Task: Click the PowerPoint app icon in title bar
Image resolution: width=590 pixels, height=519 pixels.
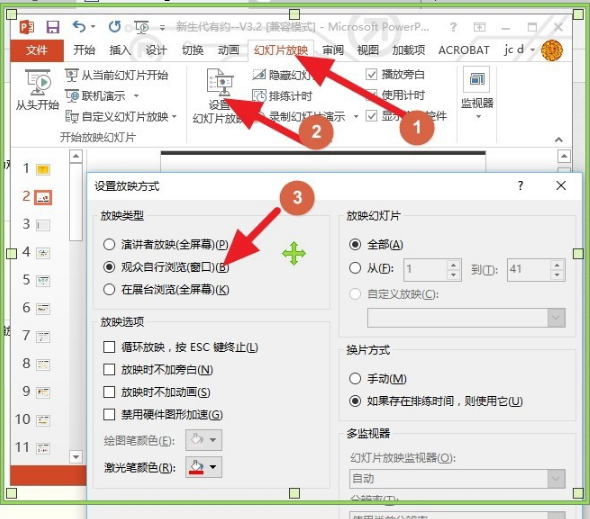Action: [x=26, y=27]
